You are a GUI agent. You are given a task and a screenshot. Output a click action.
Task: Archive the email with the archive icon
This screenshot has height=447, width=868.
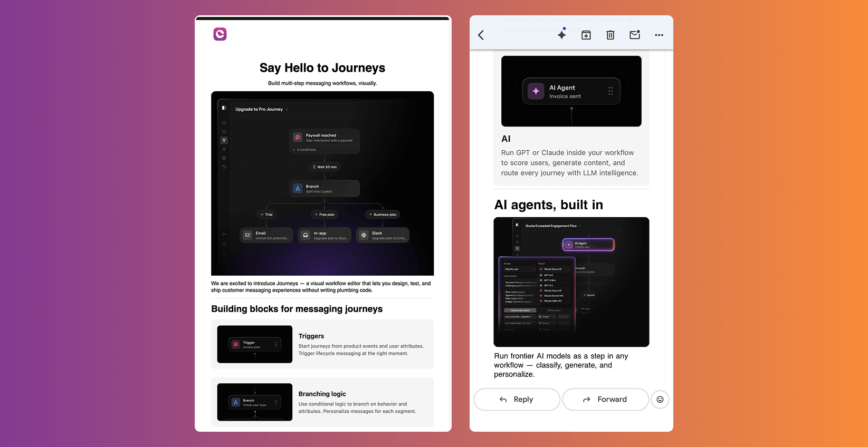pos(586,35)
